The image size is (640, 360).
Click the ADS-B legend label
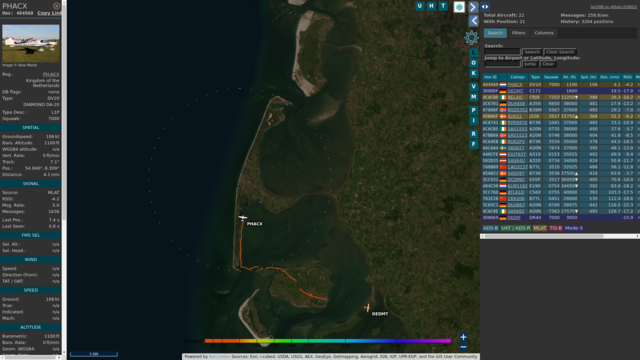point(491,228)
